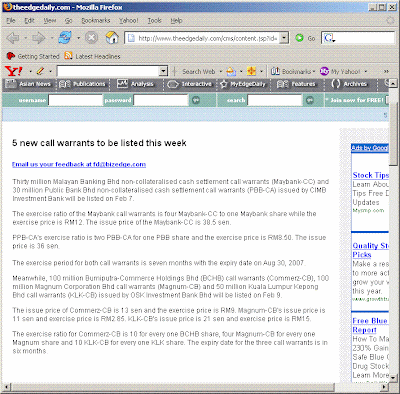This screenshot has width=400, height=394.
Task: Open Archives section
Action: pos(349,84)
